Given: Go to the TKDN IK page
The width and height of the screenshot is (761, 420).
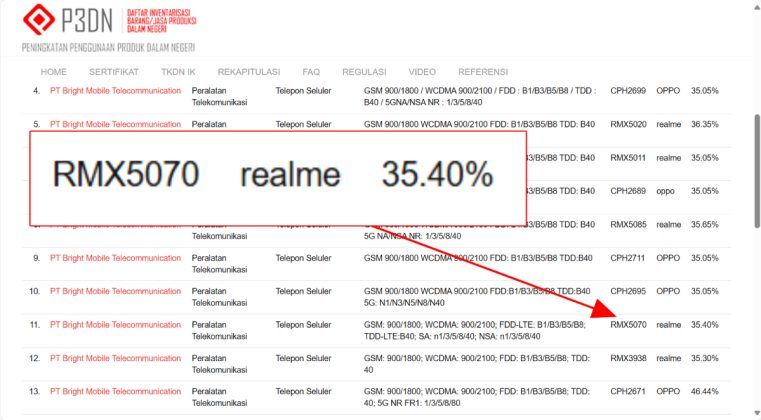Looking at the screenshot, I should (x=178, y=72).
